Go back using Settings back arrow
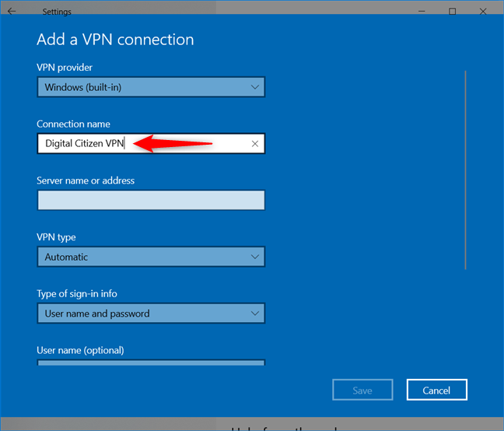Viewport: 504px width, 431px height. point(12,11)
